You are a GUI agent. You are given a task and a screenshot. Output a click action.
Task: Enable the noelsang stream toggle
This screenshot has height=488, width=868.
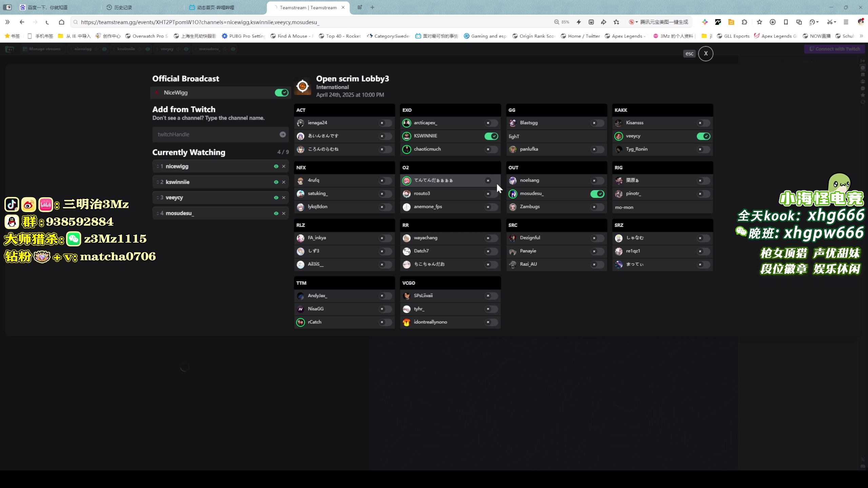tap(597, 180)
